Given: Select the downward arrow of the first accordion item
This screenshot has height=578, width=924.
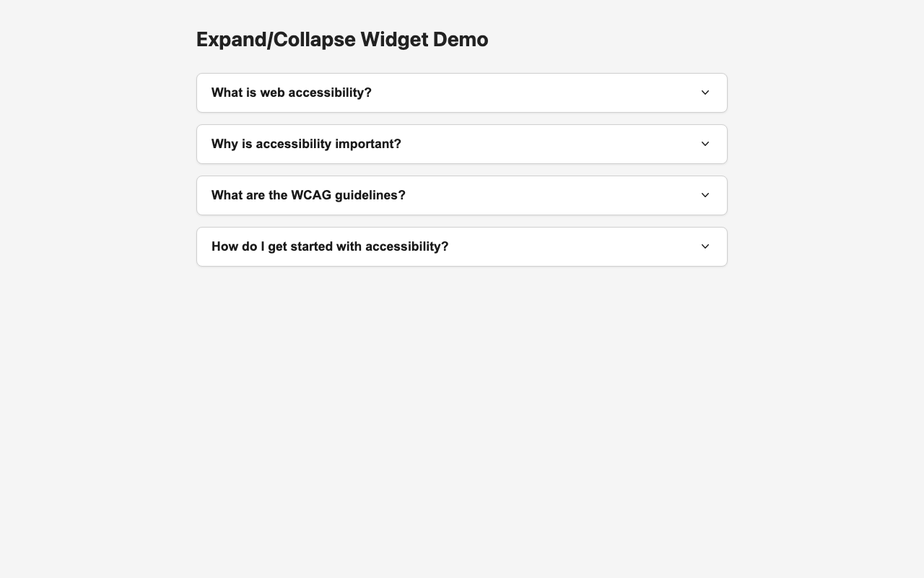Looking at the screenshot, I should pos(705,92).
